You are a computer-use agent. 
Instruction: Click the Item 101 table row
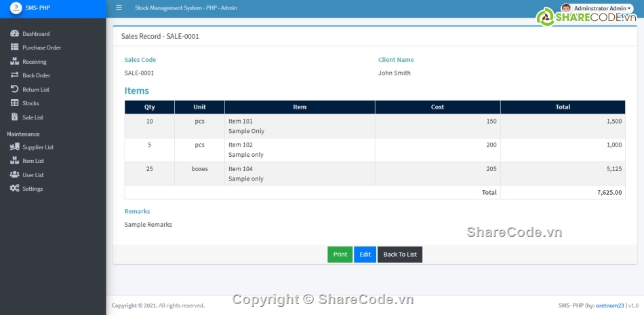pos(374,126)
